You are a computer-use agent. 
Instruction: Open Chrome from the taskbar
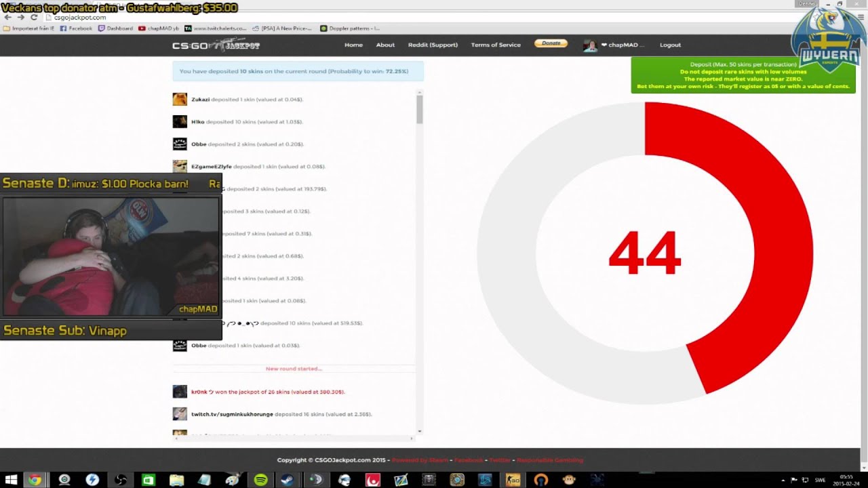[x=34, y=480]
